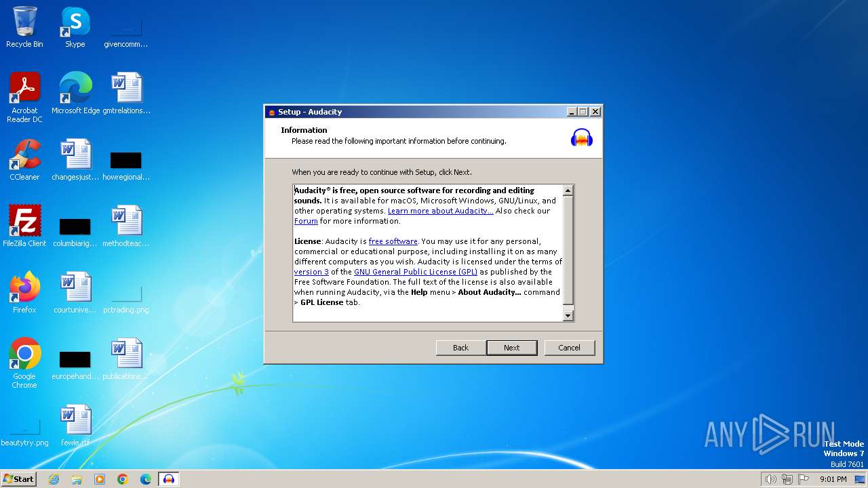The height and width of the screenshot is (488, 868).
Task: Click the volume speaker tray icon
Action: click(x=770, y=479)
